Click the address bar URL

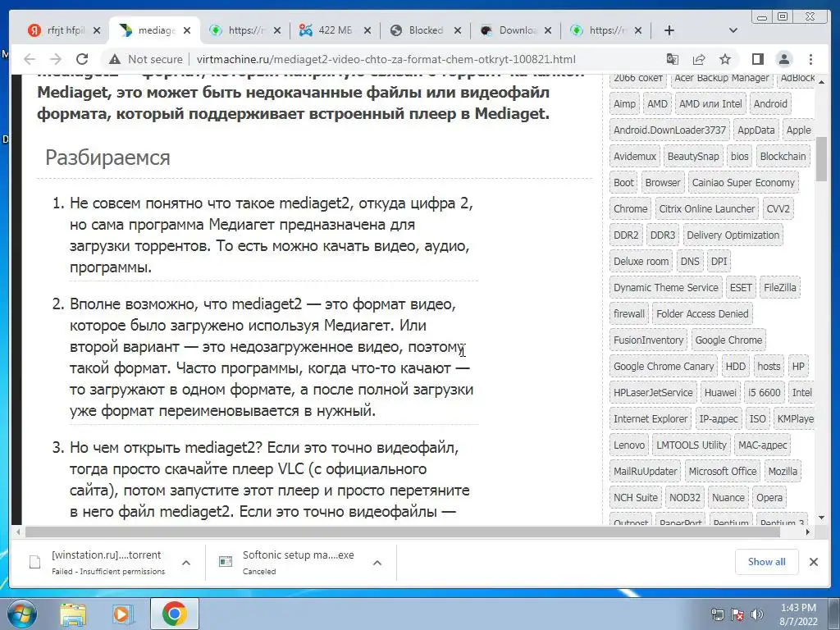386,59
